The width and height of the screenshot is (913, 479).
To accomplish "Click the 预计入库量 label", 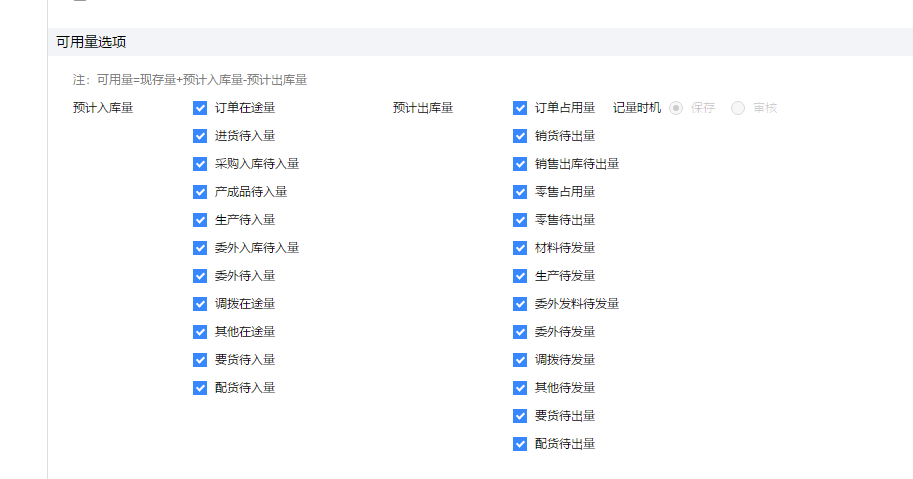I will point(103,108).
